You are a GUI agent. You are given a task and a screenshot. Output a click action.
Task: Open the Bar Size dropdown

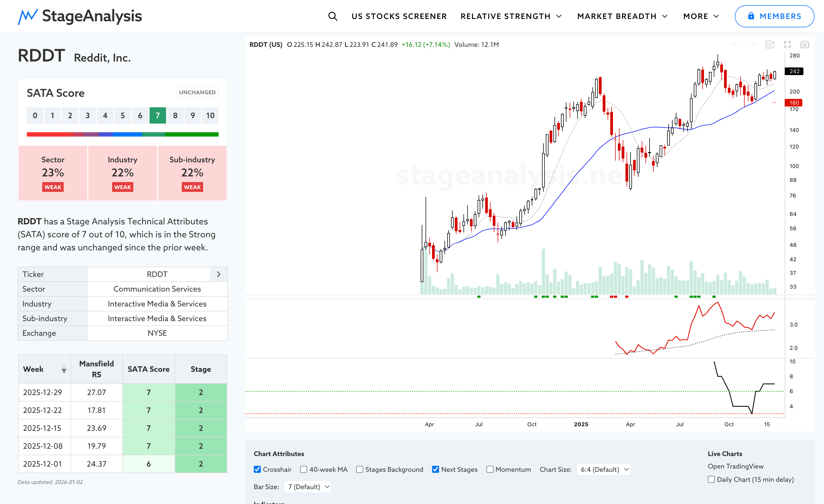(308, 487)
